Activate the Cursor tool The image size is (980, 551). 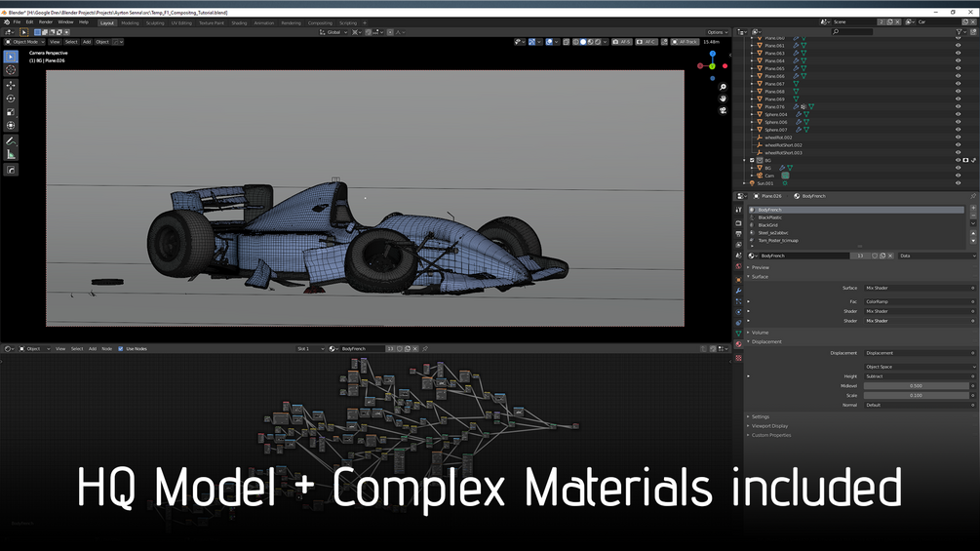click(x=11, y=70)
